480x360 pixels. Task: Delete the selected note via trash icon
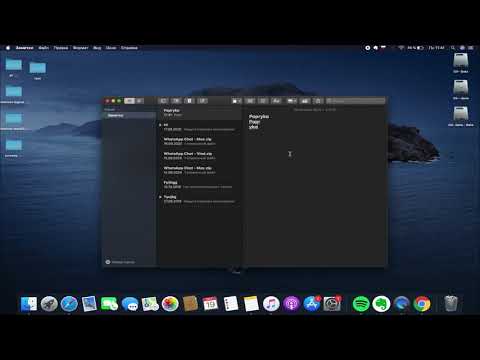(x=189, y=101)
